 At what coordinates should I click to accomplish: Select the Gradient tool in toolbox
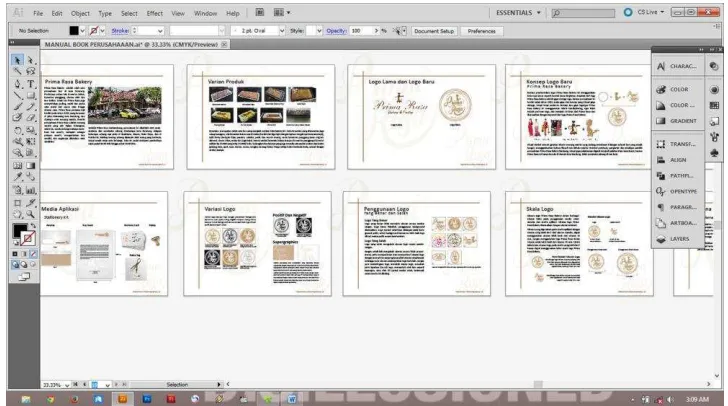click(31, 165)
